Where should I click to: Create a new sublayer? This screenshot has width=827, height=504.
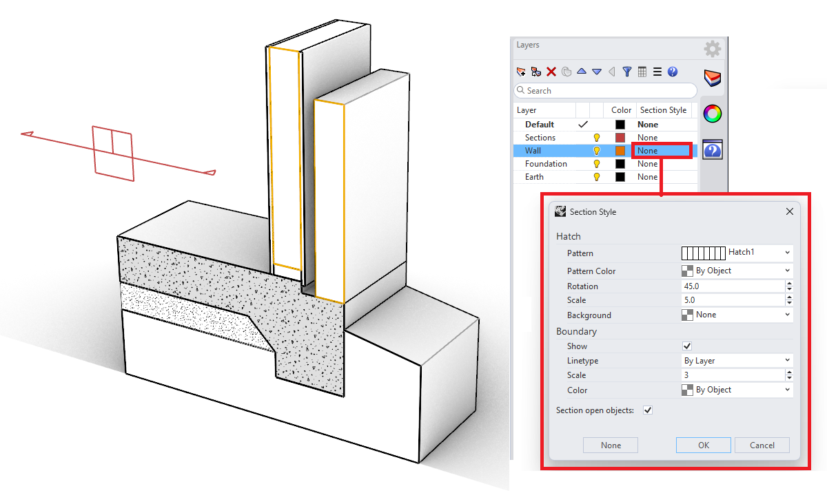[536, 71]
